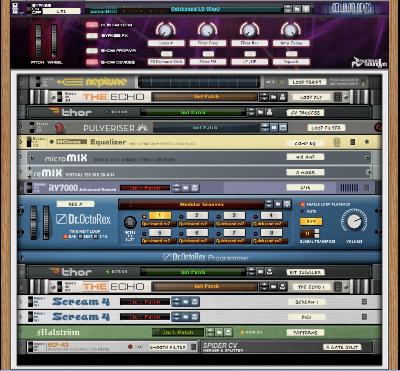Toggle the button above Filter FM label
This screenshot has height=371, width=400.
point(208,54)
